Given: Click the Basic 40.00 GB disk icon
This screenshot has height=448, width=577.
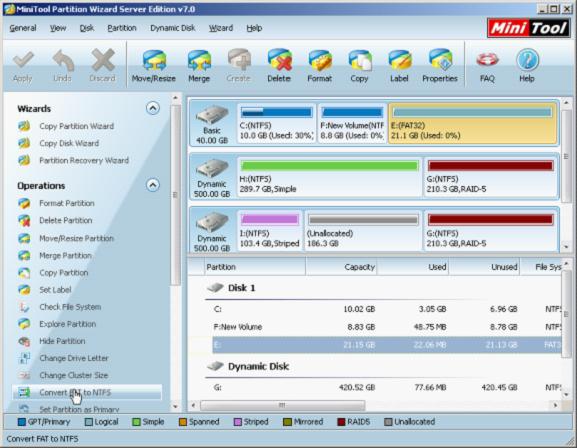Looking at the screenshot, I should (x=212, y=115).
